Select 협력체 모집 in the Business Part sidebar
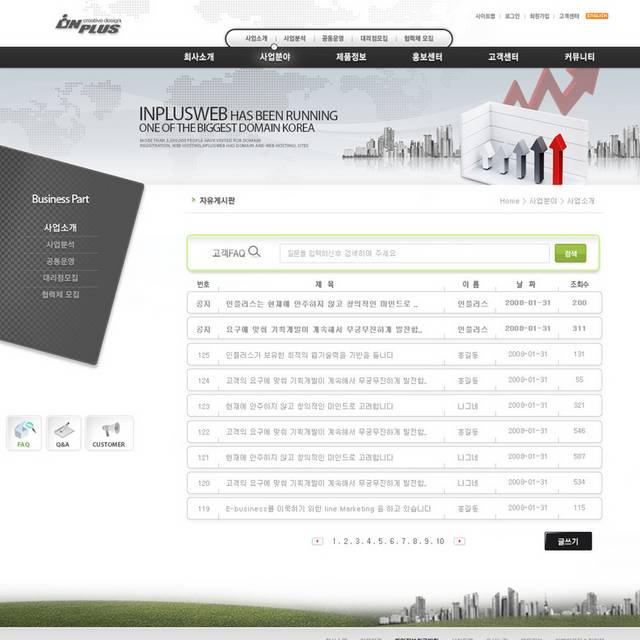 60,294
